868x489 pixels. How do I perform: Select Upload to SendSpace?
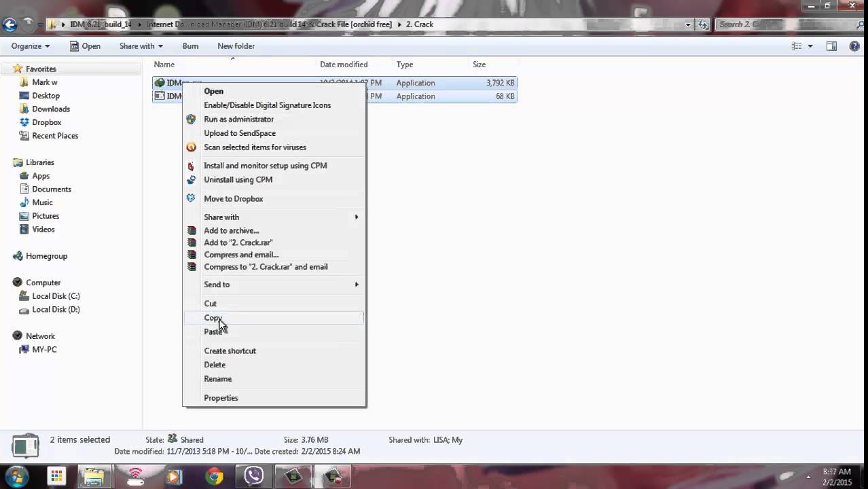pyautogui.click(x=274, y=133)
